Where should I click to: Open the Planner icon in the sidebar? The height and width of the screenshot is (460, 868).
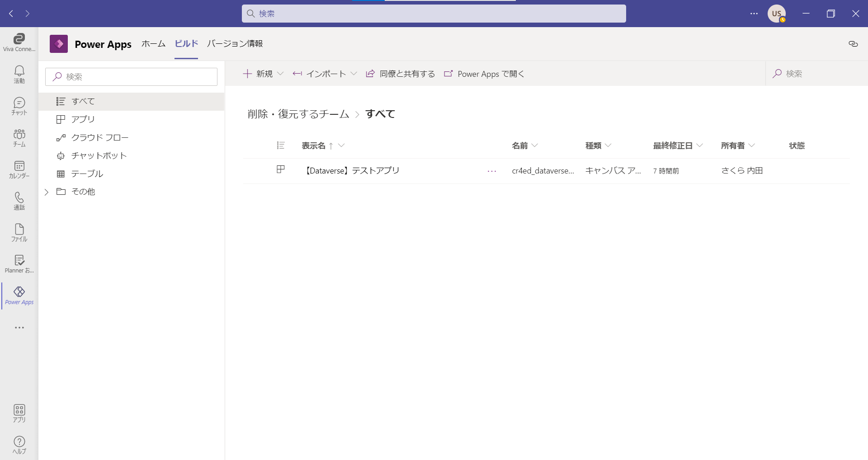tap(19, 264)
